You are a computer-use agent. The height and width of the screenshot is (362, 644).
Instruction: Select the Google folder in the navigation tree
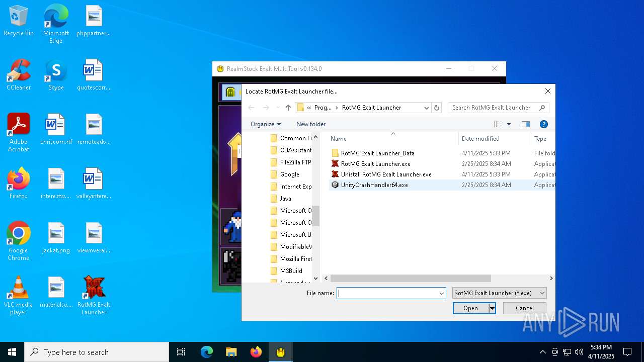[x=285, y=174]
